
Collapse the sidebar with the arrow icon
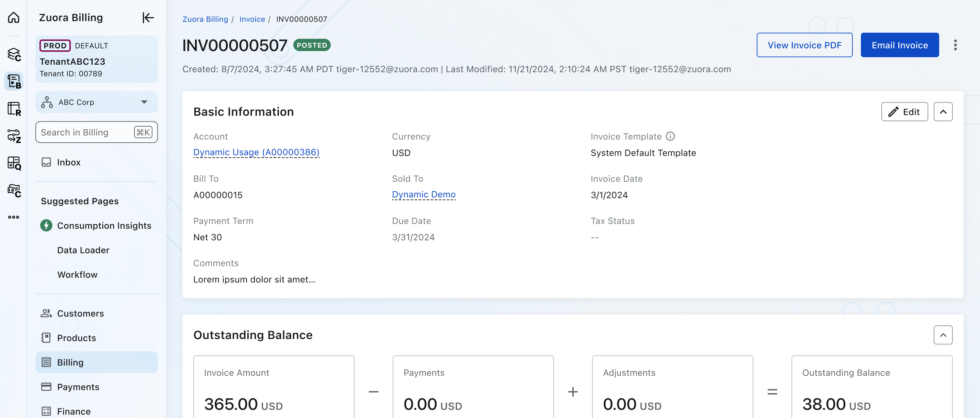tap(148, 17)
